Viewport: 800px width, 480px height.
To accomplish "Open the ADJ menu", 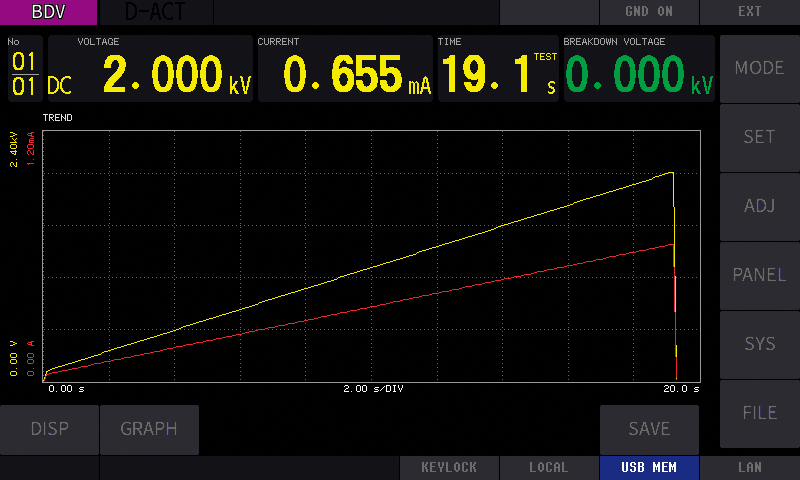I will click(759, 206).
